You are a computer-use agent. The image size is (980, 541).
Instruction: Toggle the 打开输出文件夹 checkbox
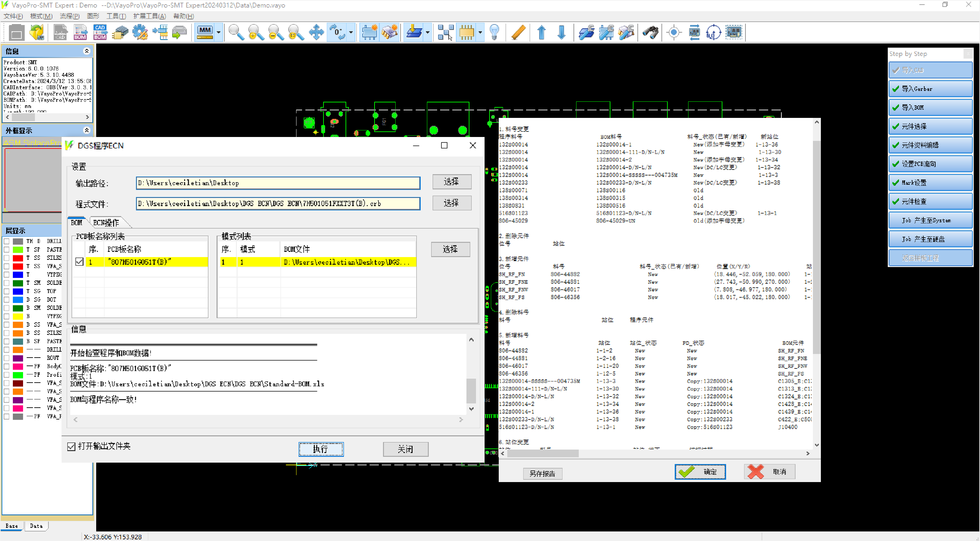tap(71, 446)
